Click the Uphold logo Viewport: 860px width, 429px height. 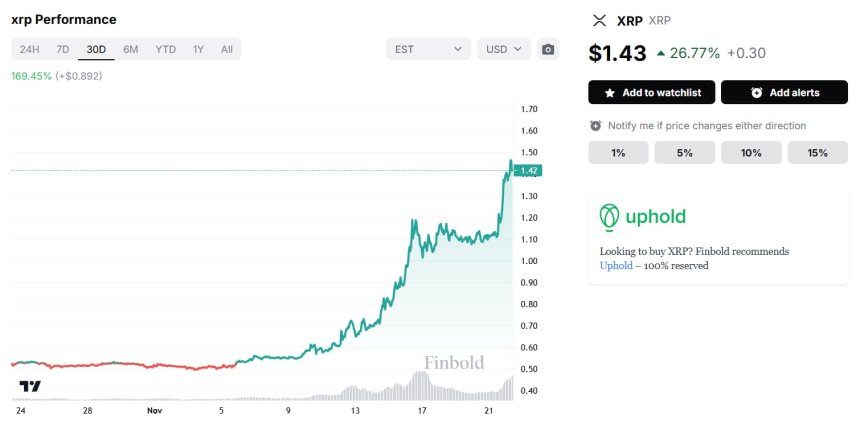[645, 216]
